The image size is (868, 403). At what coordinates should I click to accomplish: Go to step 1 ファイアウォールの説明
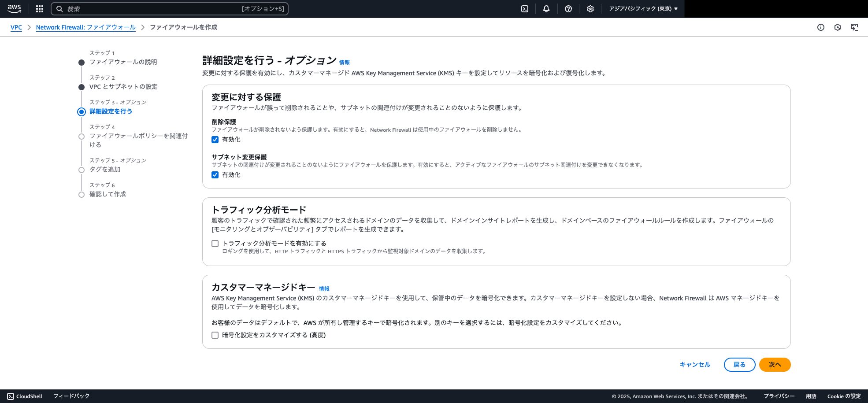(x=123, y=62)
